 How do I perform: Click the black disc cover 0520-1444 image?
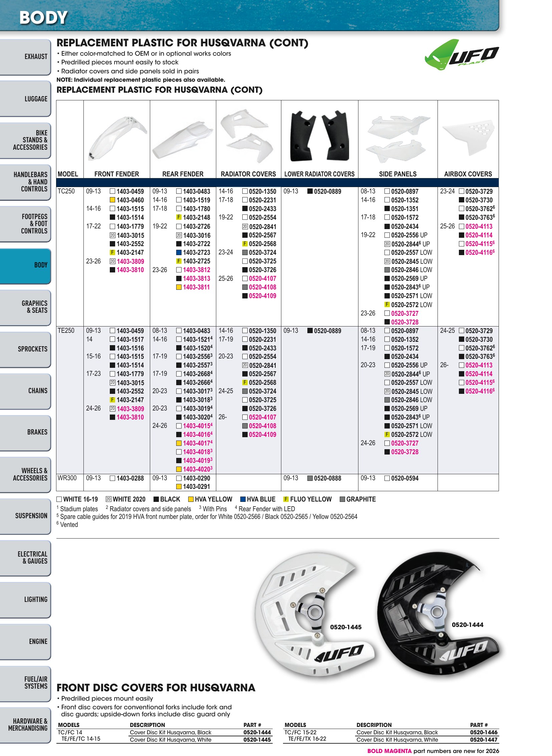438,614
